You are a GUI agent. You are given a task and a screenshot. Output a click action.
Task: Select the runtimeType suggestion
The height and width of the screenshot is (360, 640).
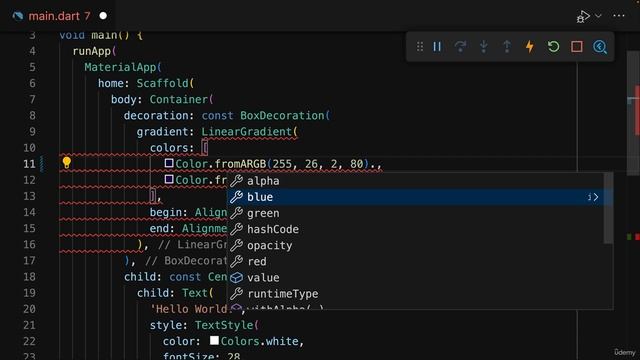click(x=416, y=293)
